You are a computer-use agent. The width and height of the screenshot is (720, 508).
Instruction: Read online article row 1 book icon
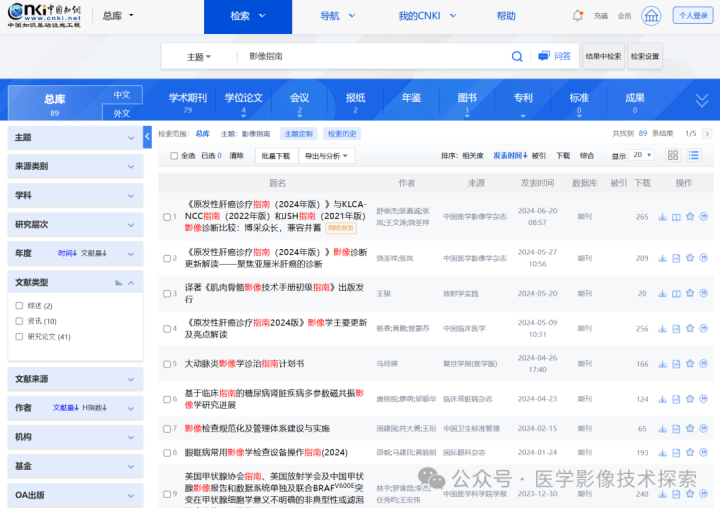[x=676, y=217]
